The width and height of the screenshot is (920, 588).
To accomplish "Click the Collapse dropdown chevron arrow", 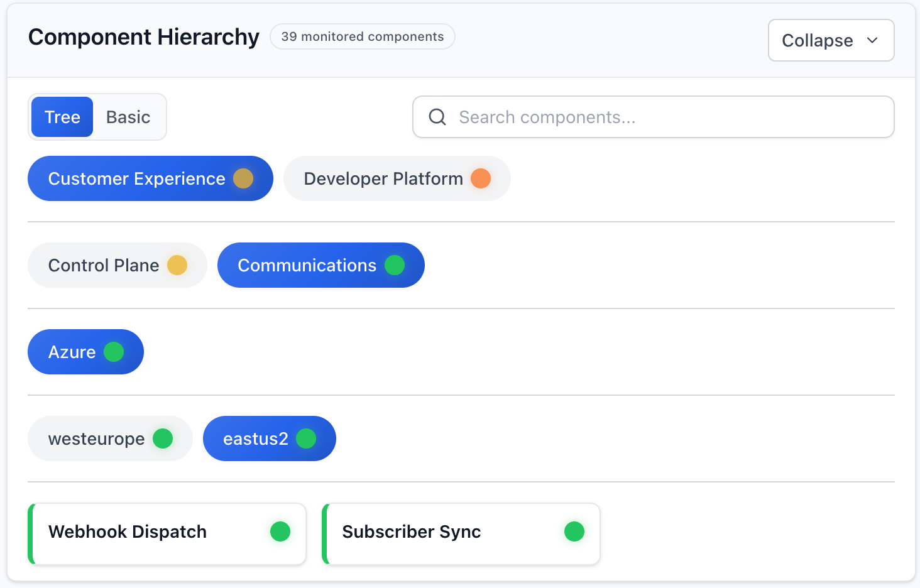I will [x=872, y=40].
